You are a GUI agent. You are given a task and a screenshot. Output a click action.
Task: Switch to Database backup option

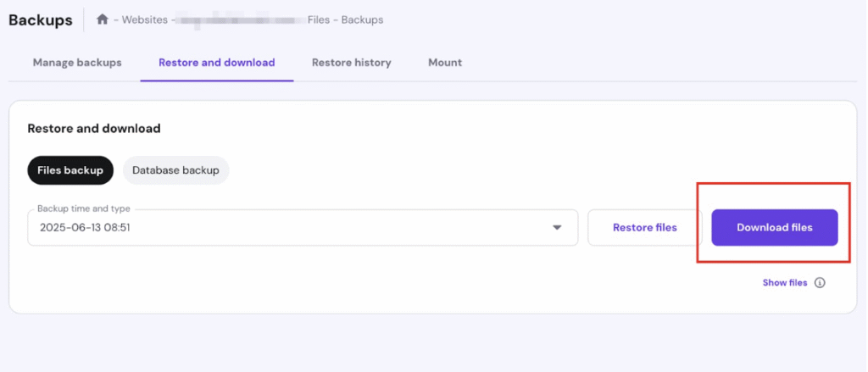(x=175, y=170)
